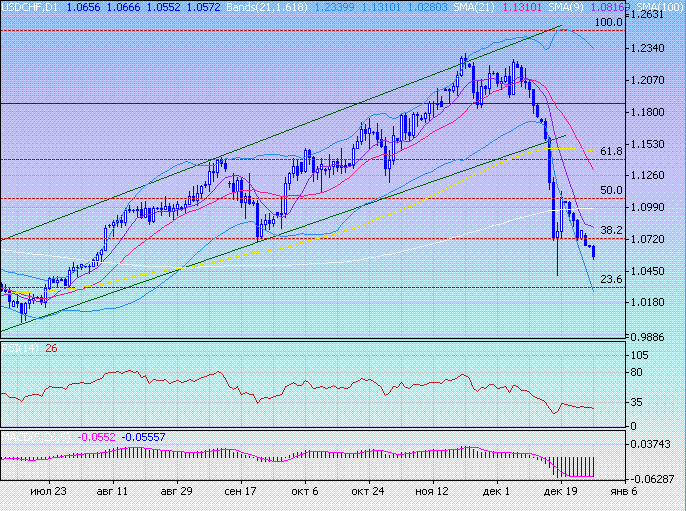
Task: Click the USDCHF,D1 symbol label
Action: point(29,7)
